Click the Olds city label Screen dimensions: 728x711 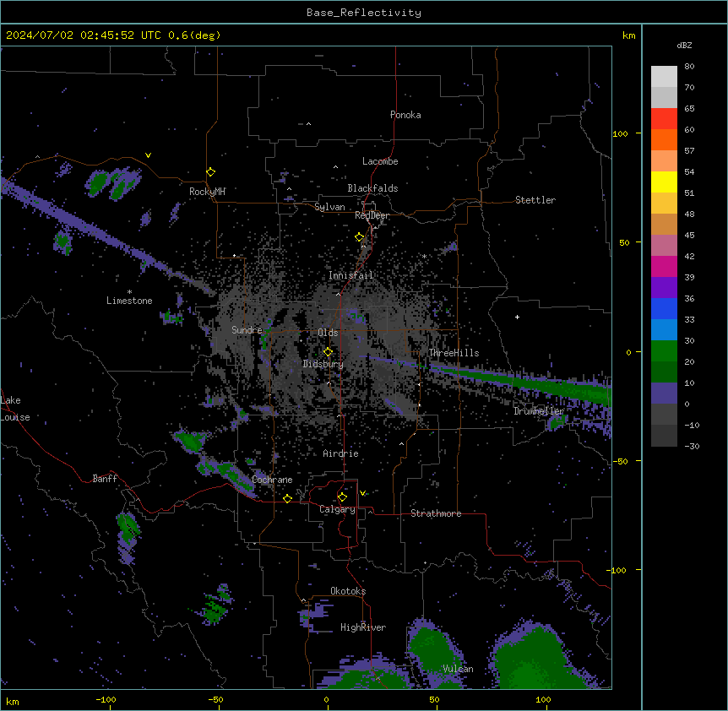tap(328, 333)
